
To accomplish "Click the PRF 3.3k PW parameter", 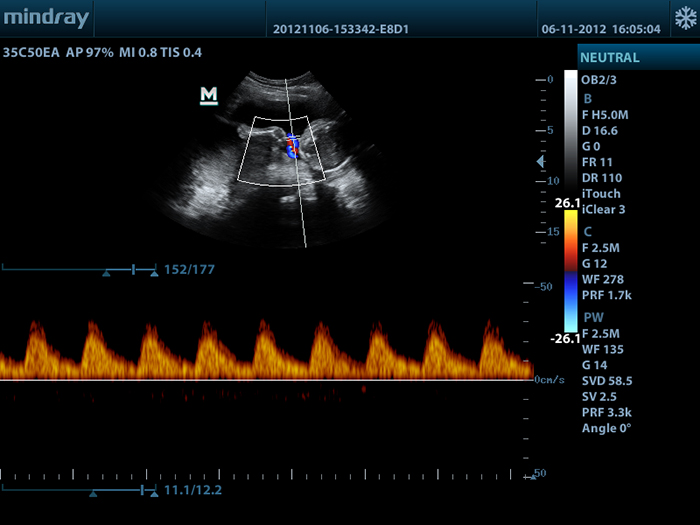I will [x=607, y=412].
